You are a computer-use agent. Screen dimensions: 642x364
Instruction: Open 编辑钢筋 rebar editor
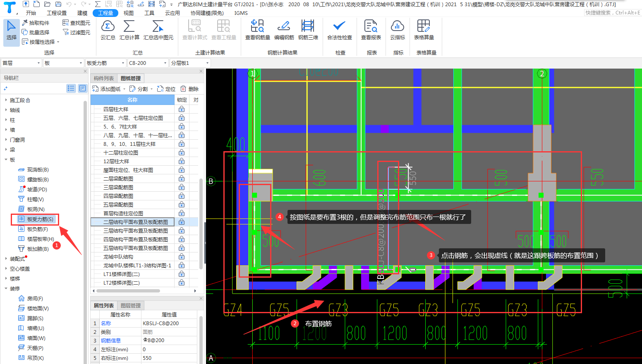[x=284, y=30]
